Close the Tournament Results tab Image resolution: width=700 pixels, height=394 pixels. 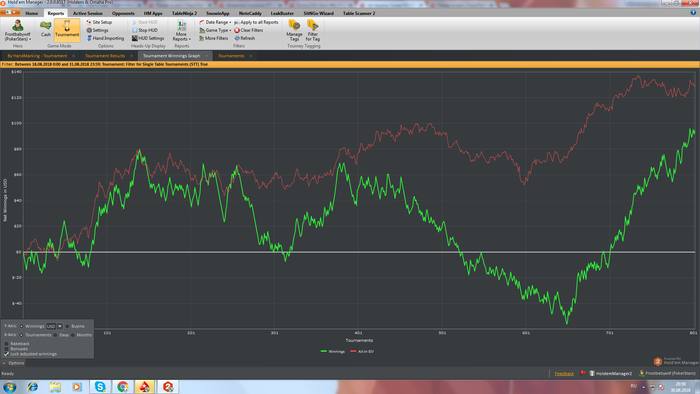[x=132, y=56]
